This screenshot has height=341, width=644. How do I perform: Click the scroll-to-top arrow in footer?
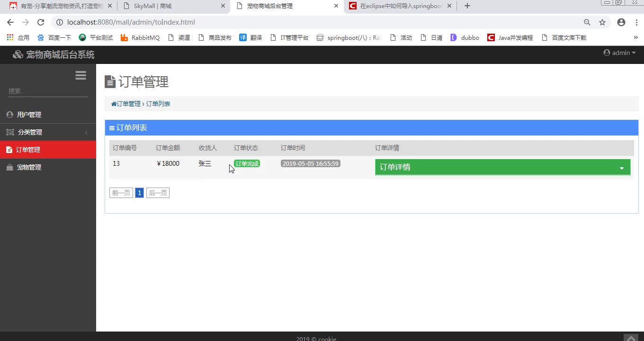tap(631, 338)
